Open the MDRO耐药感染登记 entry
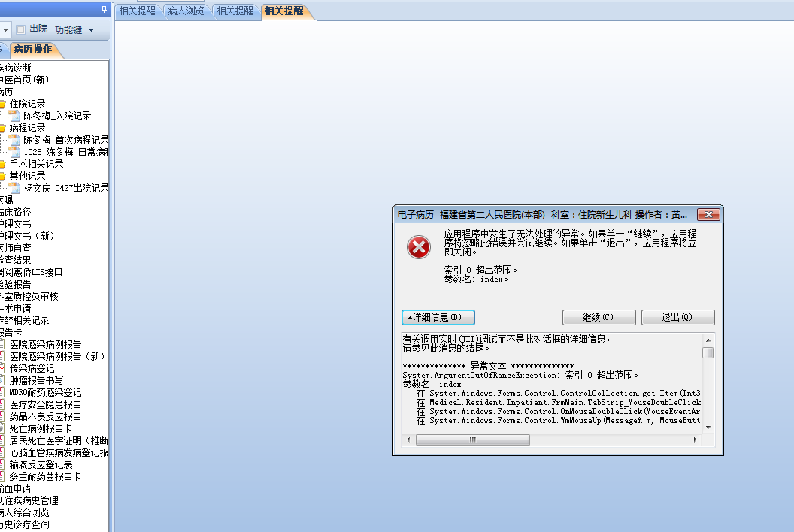 tap(46, 393)
